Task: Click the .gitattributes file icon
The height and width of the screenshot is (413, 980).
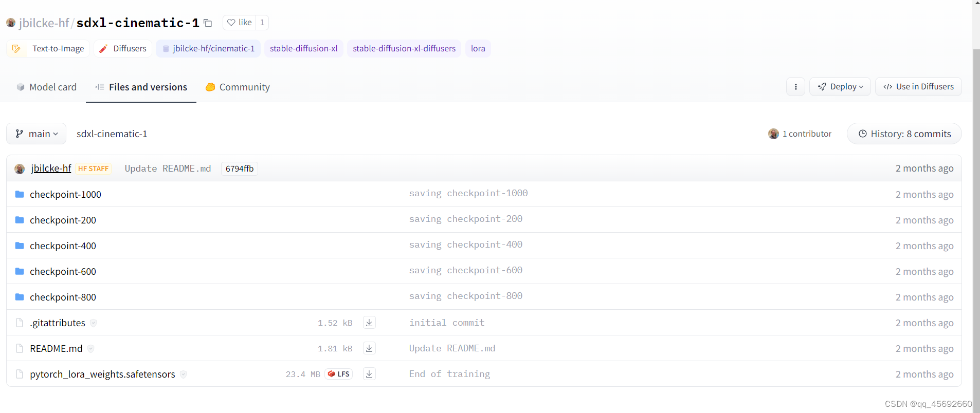Action: [20, 323]
